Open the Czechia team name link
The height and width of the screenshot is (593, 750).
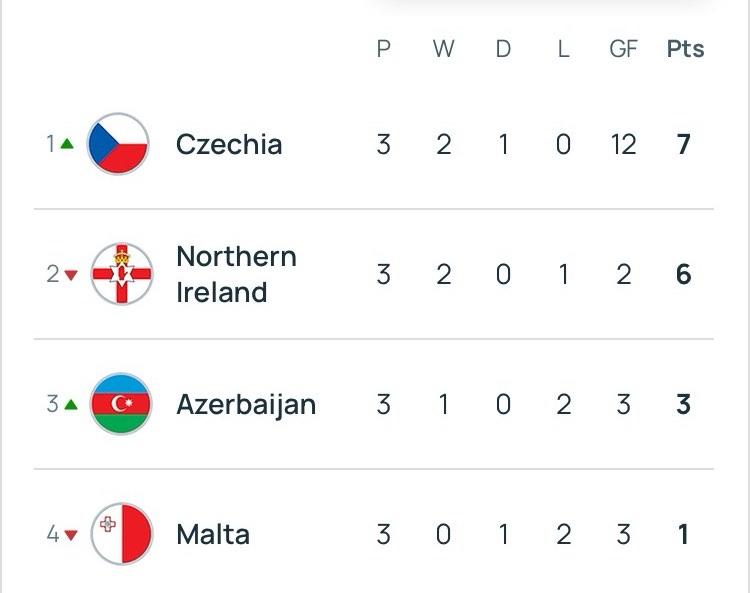click(229, 145)
